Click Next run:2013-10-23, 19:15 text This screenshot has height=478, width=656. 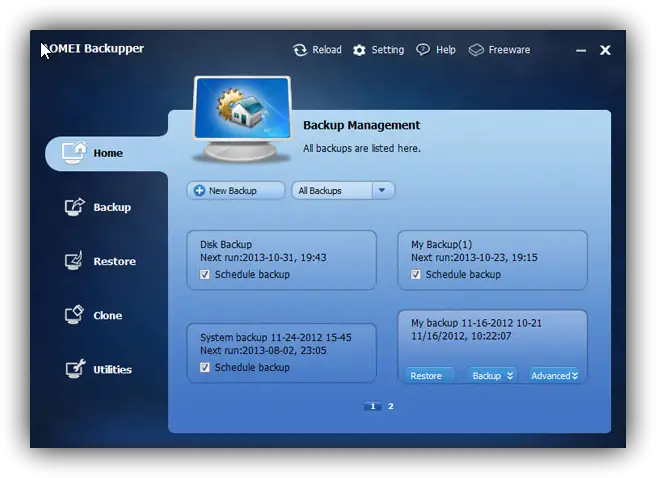(474, 257)
